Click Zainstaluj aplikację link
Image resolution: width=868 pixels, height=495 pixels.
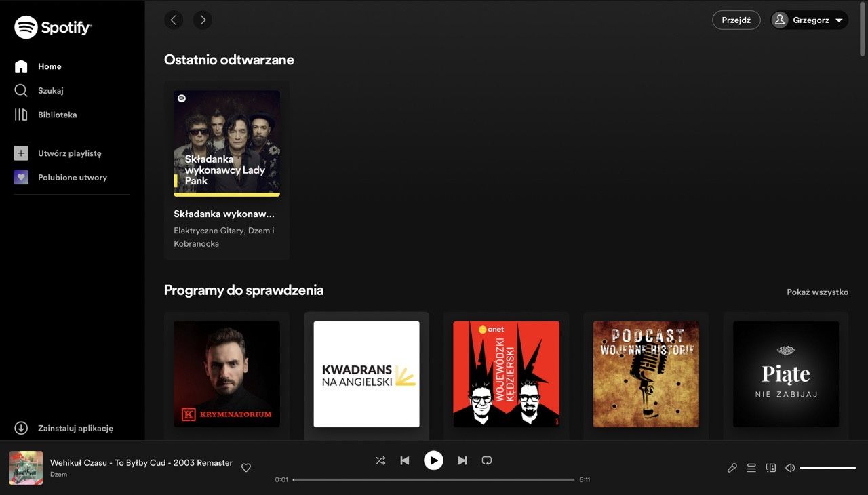click(76, 428)
